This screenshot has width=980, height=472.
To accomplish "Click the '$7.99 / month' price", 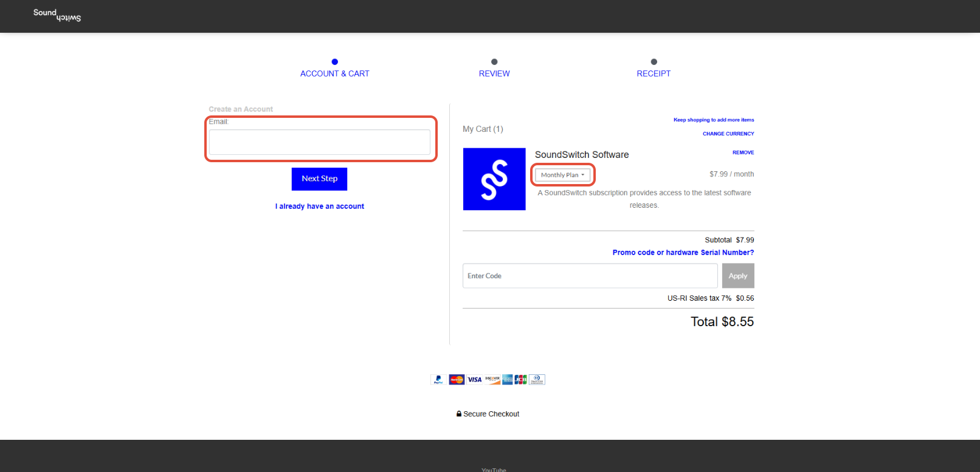I will [731, 174].
